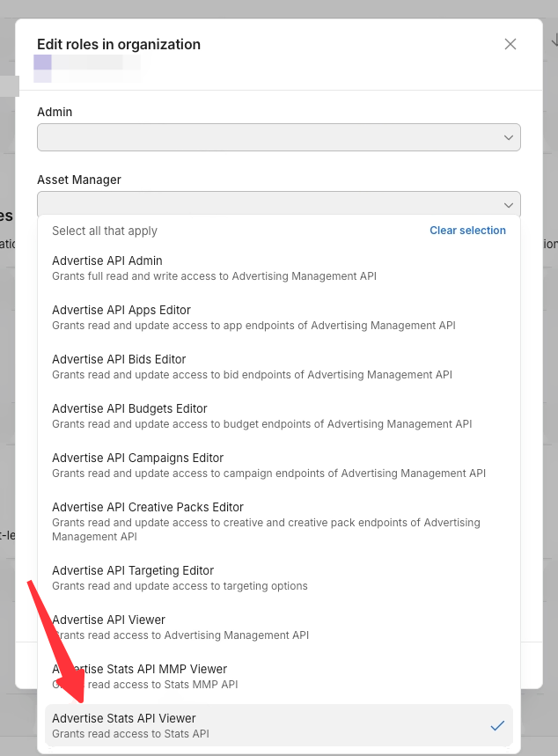The image size is (558, 756).
Task: Click 'Grants read access to Stats API' description
Action: click(130, 734)
